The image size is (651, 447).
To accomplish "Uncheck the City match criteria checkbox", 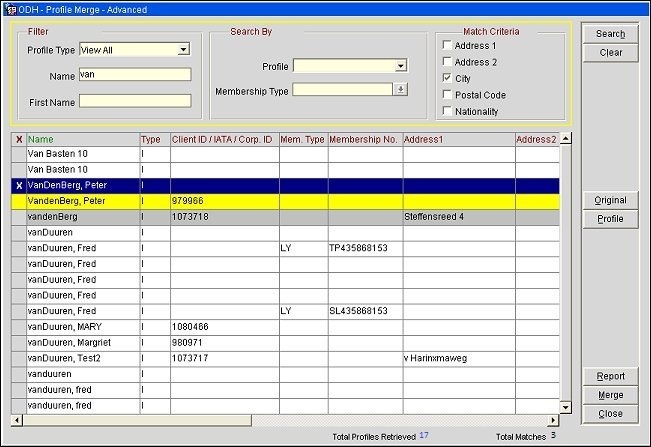I will pos(446,78).
